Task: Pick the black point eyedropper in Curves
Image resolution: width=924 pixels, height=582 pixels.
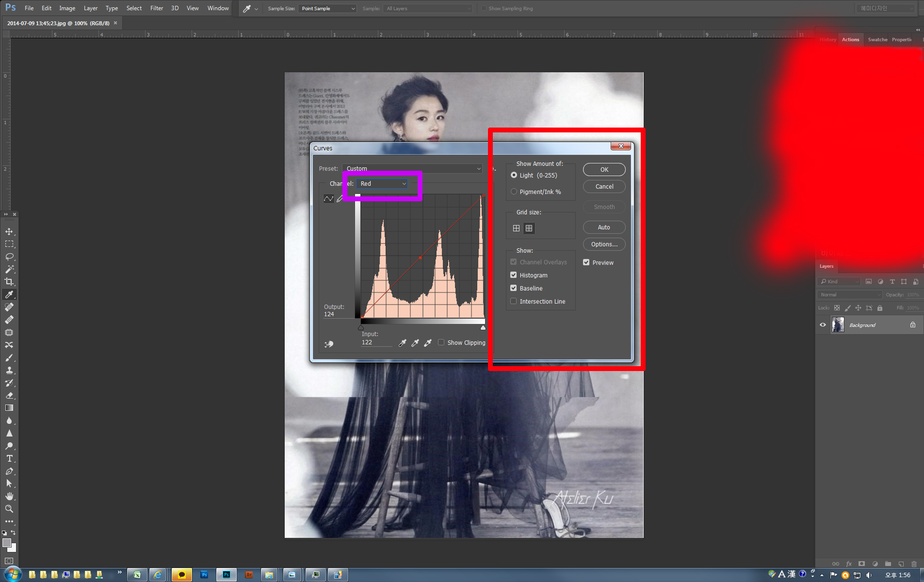Action: point(403,343)
